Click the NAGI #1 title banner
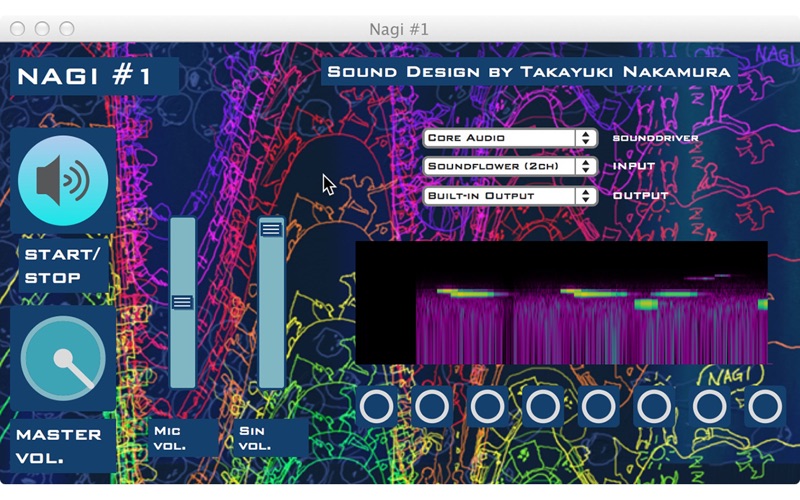This screenshot has width=800, height=500. coord(94,77)
